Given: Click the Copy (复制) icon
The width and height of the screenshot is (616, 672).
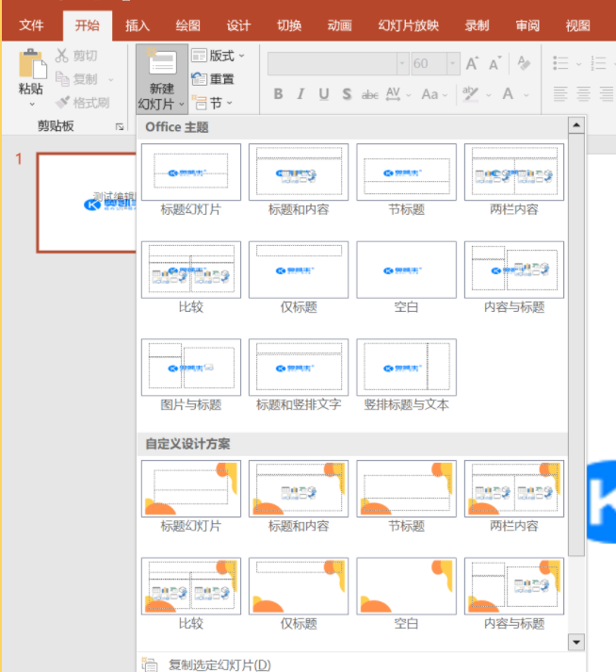Looking at the screenshot, I should 62,79.
